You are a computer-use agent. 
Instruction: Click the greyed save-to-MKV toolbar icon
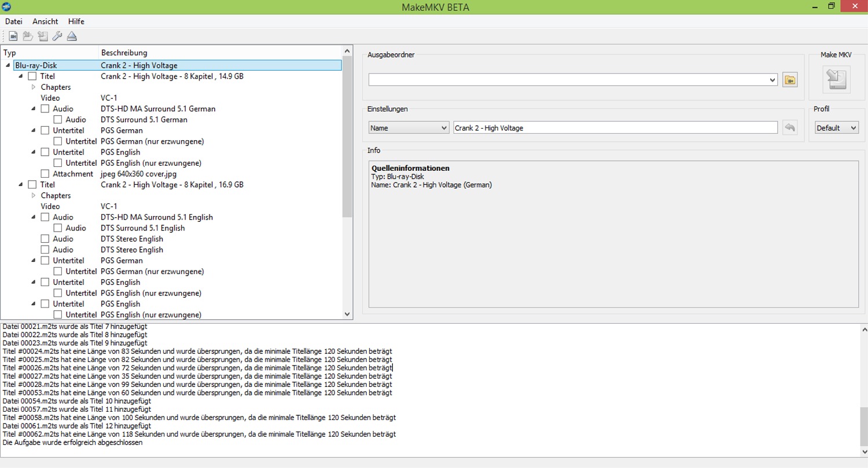coord(42,36)
